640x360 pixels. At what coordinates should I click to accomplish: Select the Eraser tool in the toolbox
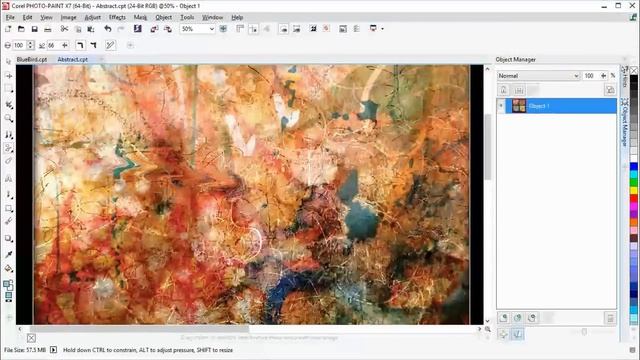(9, 161)
